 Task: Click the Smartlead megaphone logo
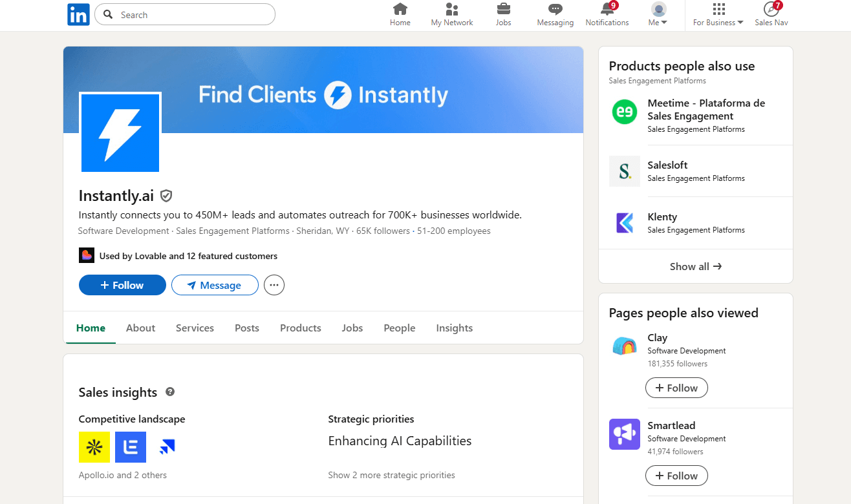coord(625,434)
